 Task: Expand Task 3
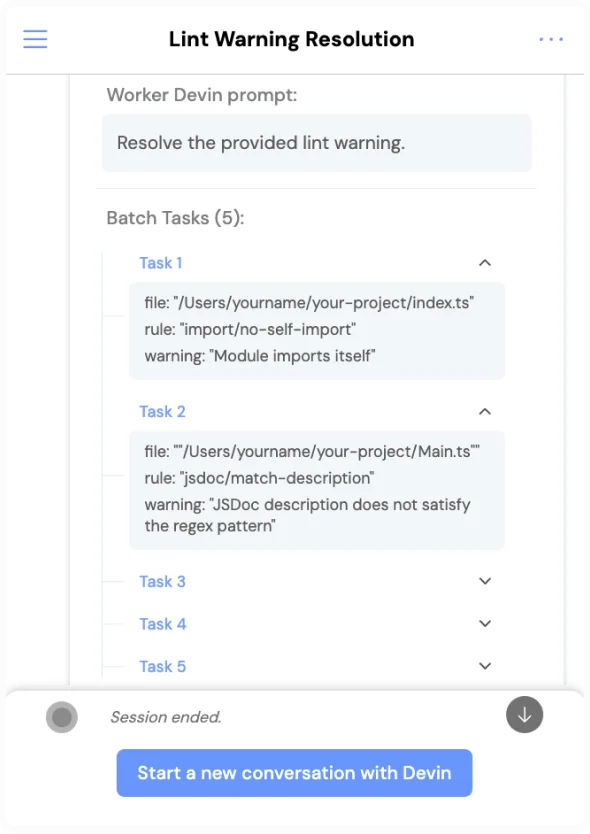tap(484, 581)
